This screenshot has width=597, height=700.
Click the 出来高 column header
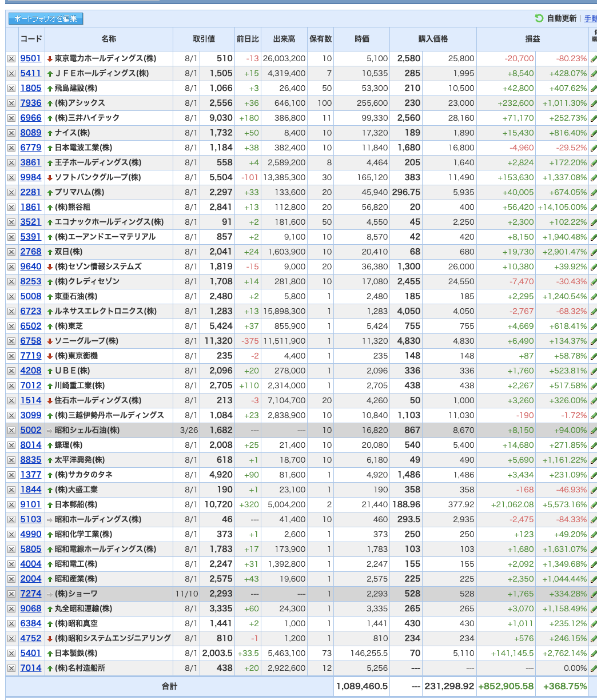click(284, 39)
